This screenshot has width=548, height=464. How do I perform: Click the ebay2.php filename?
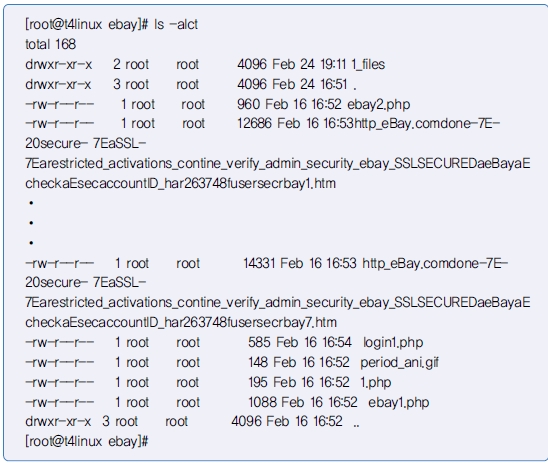[378, 104]
